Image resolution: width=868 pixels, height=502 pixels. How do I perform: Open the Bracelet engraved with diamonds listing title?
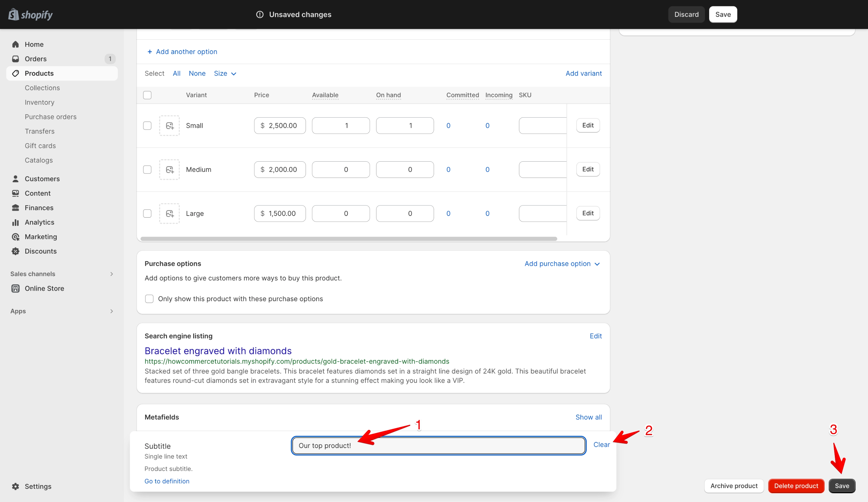(218, 351)
